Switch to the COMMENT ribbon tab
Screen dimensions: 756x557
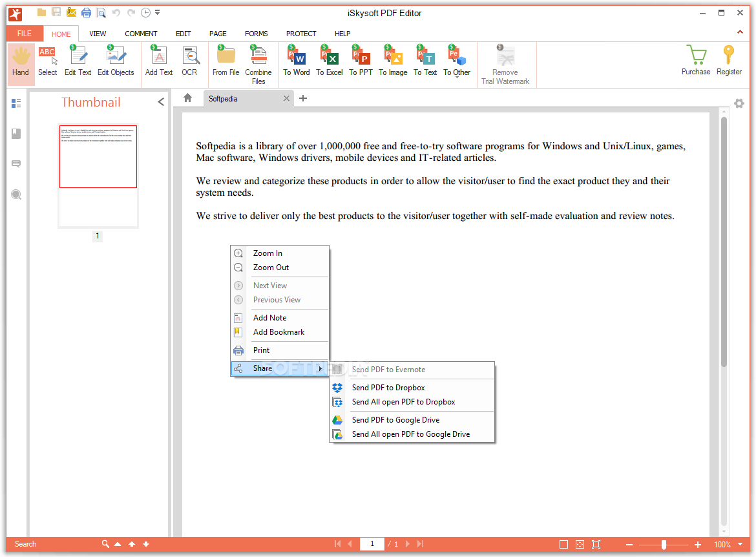coord(141,34)
